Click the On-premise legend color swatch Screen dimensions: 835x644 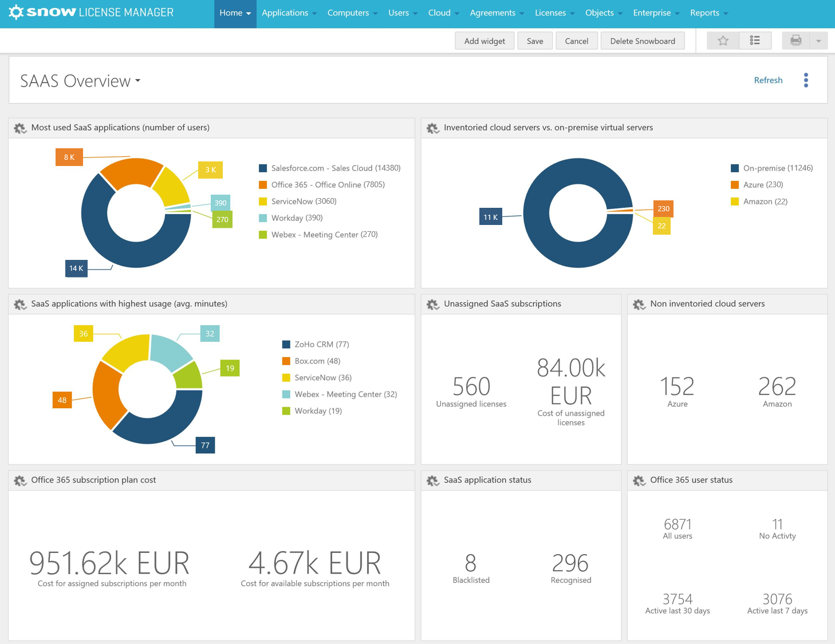(735, 168)
